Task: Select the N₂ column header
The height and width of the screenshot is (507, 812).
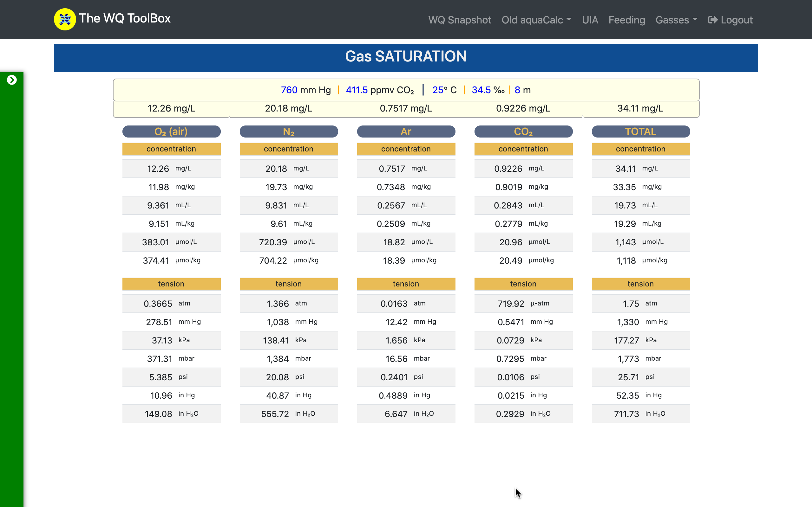Action: [x=289, y=132]
